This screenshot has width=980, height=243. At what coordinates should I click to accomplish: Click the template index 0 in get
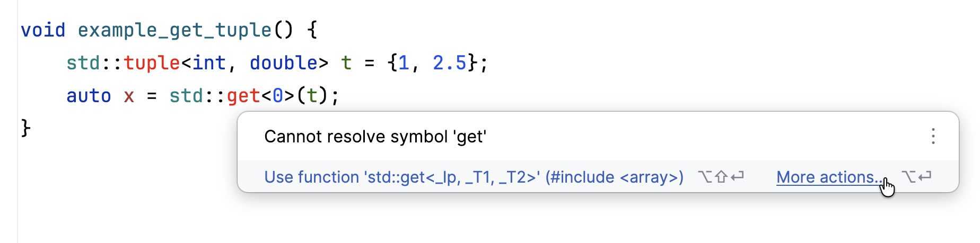pos(278,96)
